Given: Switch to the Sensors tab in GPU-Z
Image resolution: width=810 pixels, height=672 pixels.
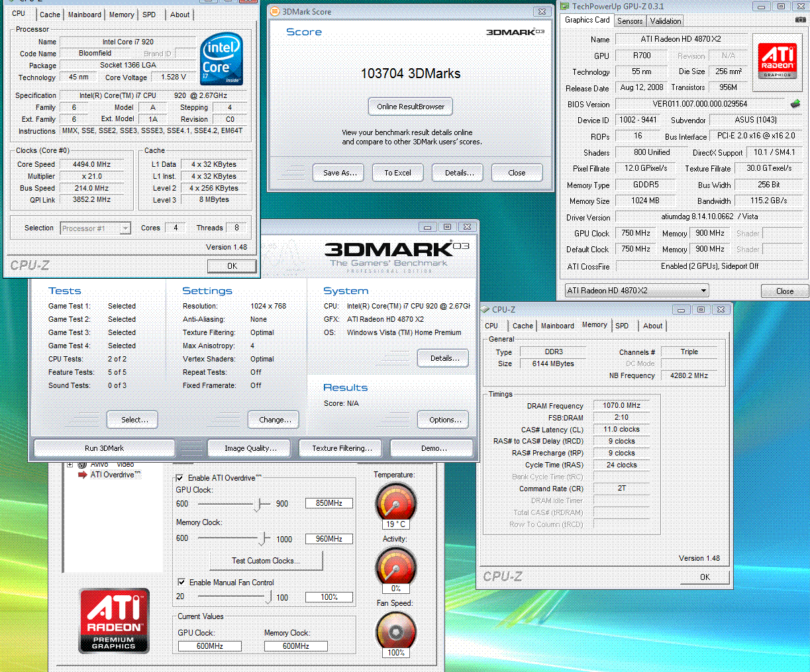Looking at the screenshot, I should tap(630, 21).
